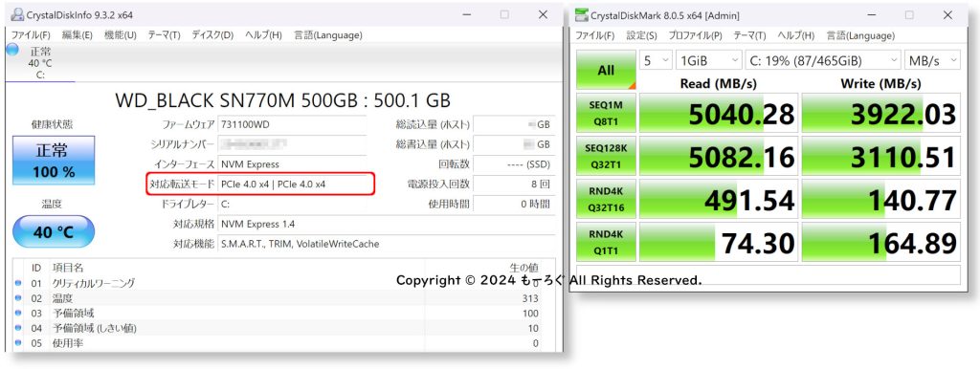Click the 電源投入回数 value 8 回
The width and height of the screenshot is (980, 369).
pyautogui.click(x=514, y=184)
